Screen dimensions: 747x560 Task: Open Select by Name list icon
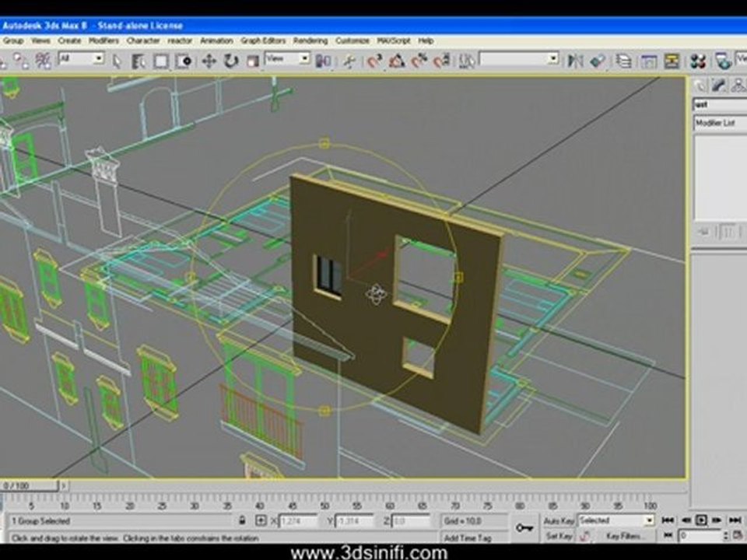(x=139, y=61)
